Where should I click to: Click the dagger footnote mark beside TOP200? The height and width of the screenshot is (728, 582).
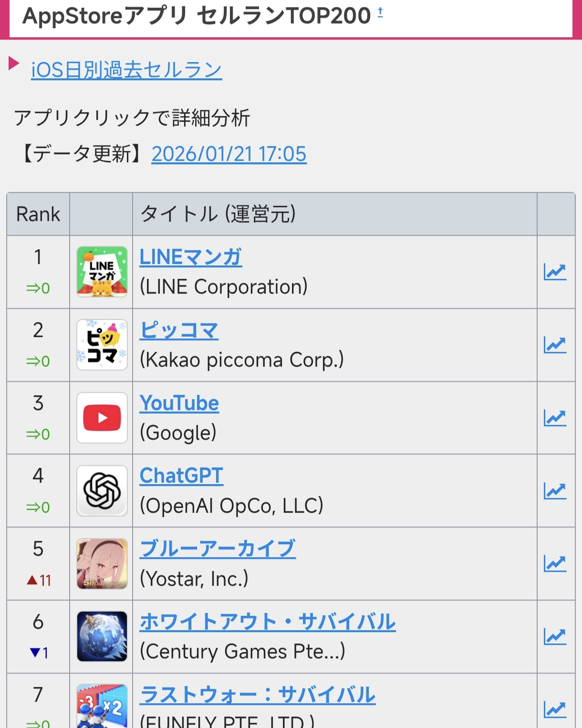[x=380, y=12]
